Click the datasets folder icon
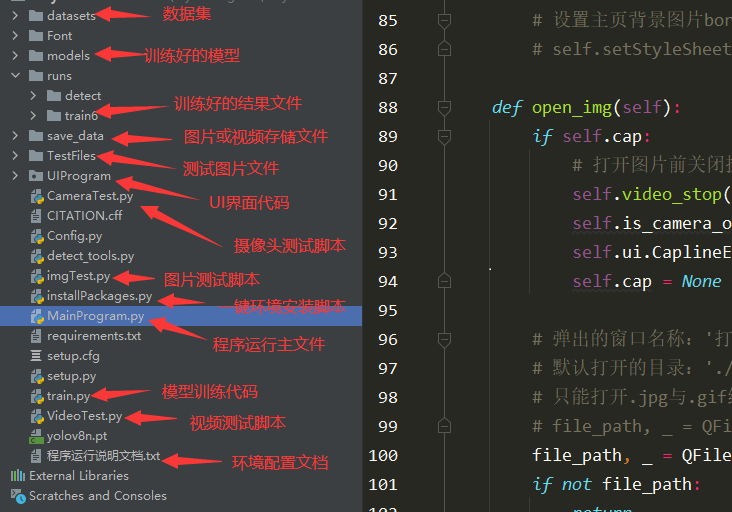Image resolution: width=732 pixels, height=512 pixels. pos(36,16)
